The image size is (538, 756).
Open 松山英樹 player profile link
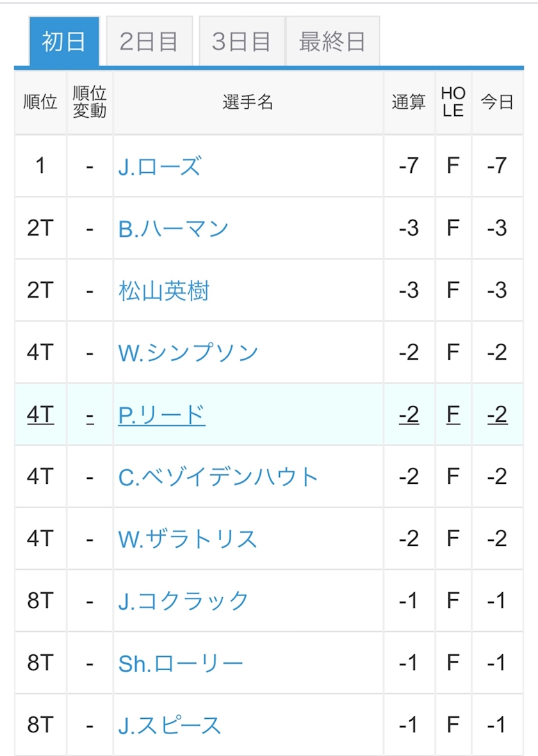163,291
